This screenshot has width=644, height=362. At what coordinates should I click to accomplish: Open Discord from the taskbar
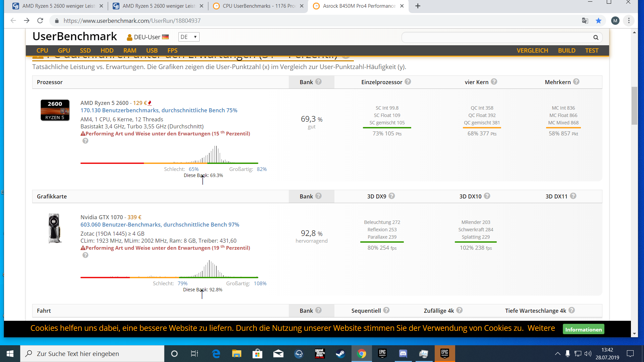403,354
